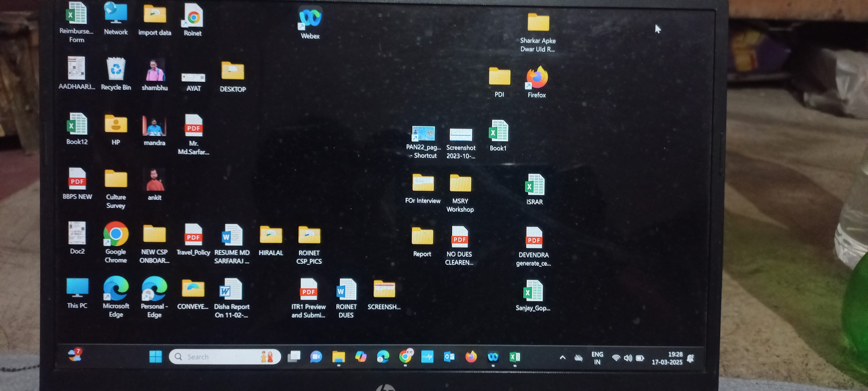Select the mandra photo thumbnail

154,131
